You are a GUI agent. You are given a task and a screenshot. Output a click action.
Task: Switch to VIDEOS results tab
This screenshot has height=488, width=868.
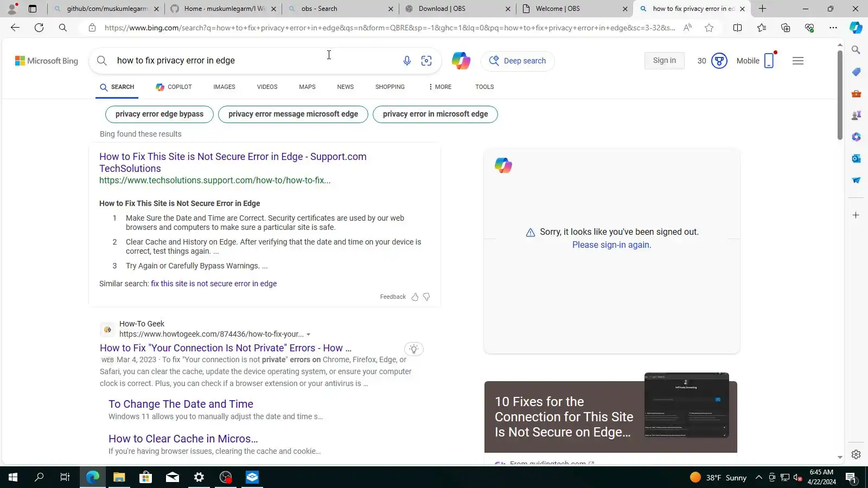click(267, 87)
